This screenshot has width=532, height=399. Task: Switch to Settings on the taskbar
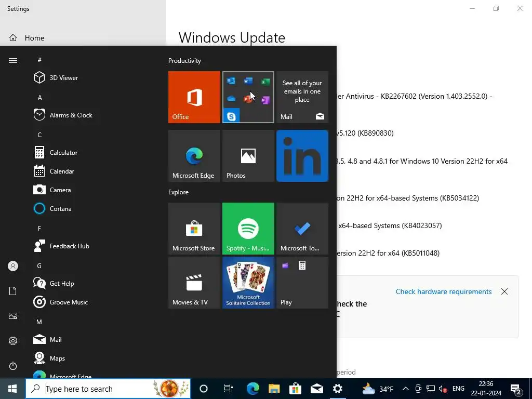click(x=338, y=389)
